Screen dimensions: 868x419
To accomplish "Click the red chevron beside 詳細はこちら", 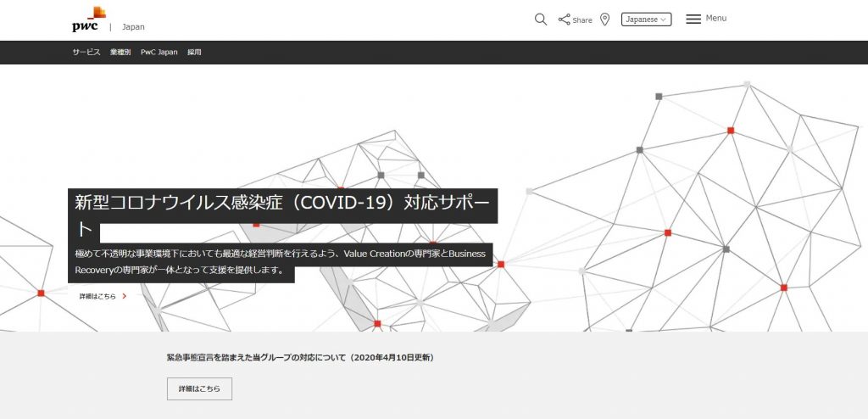I will coord(125,297).
